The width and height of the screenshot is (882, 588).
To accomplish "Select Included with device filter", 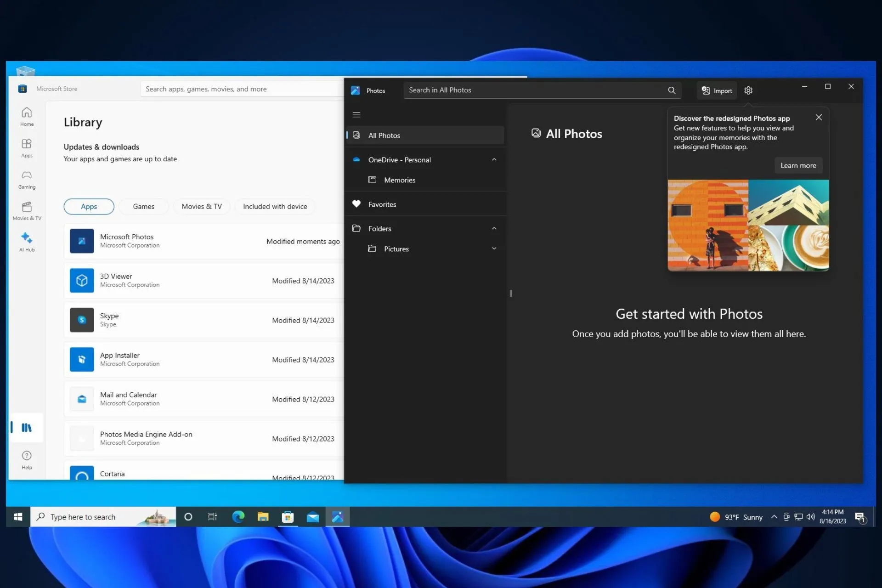I will click(x=275, y=207).
